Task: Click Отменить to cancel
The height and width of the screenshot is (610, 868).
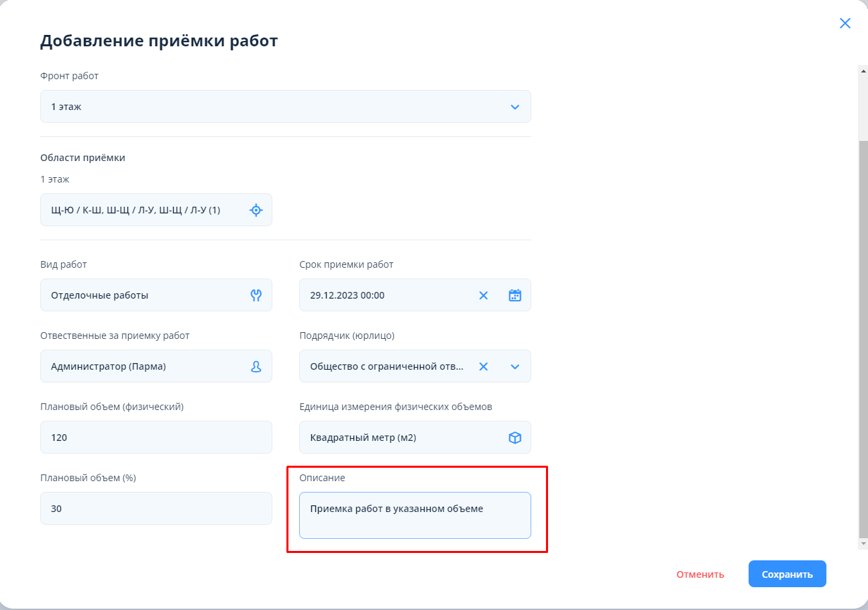Action: 700,574
